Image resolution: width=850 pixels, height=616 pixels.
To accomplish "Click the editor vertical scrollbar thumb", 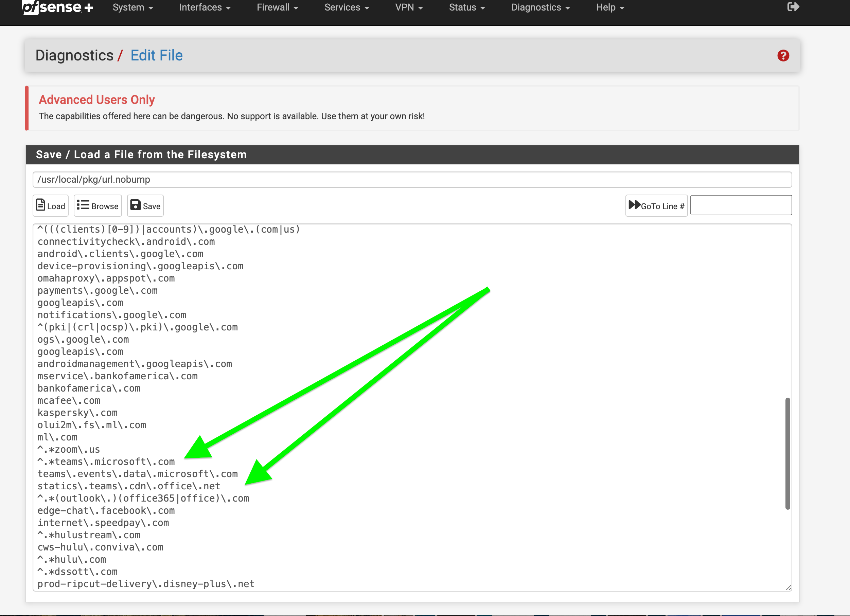I will (787, 453).
